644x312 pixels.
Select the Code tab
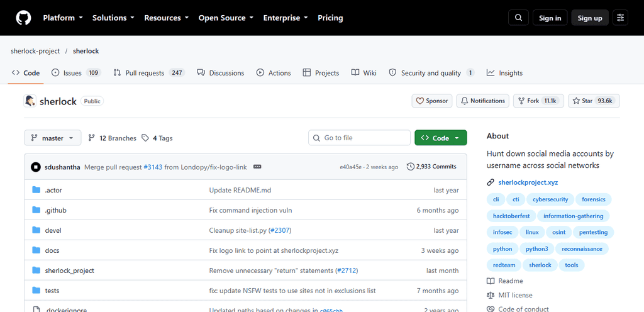coord(26,73)
